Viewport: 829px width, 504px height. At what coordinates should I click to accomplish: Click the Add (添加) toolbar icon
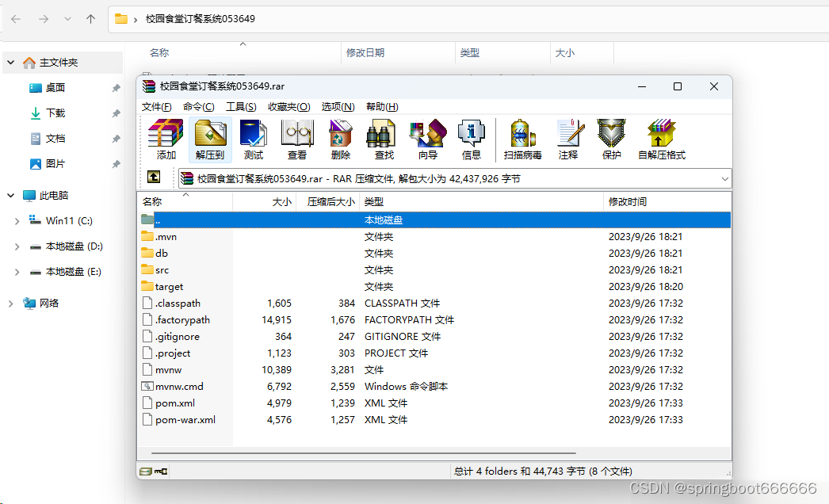click(166, 139)
